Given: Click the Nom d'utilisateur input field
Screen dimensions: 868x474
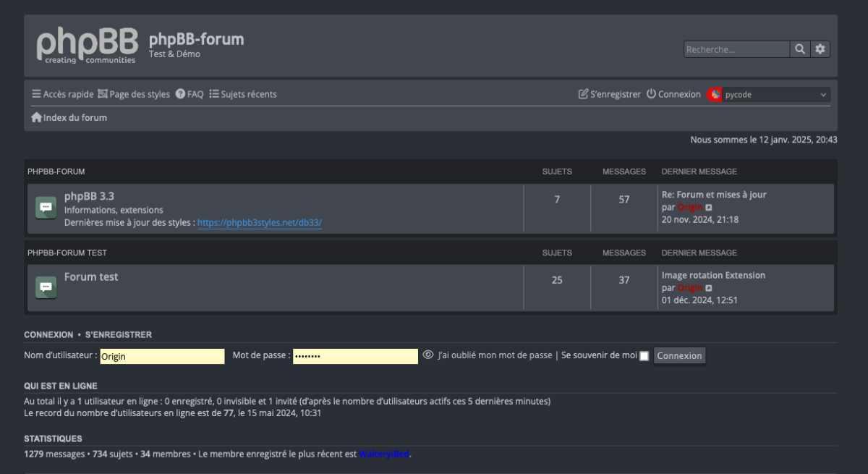Looking at the screenshot, I should click(x=162, y=356).
